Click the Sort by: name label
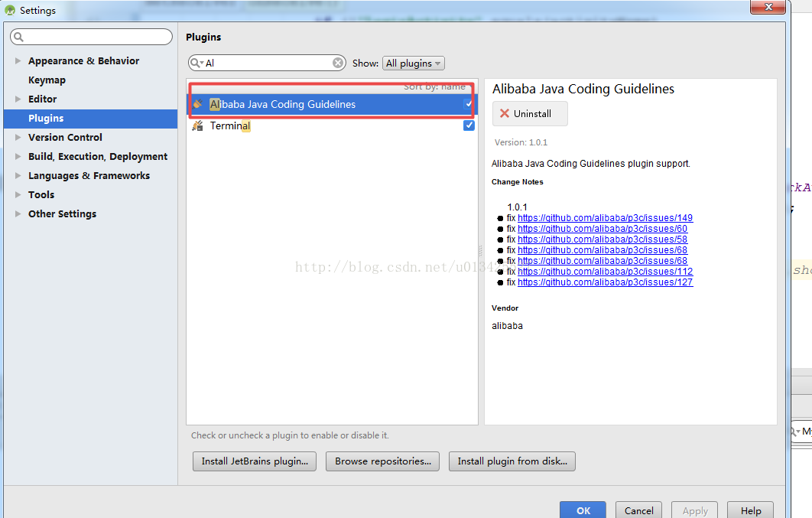 (434, 86)
